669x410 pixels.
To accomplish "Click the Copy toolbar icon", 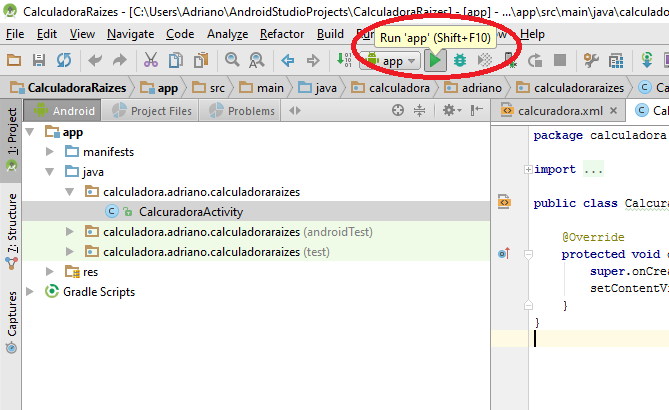I will 176,60.
